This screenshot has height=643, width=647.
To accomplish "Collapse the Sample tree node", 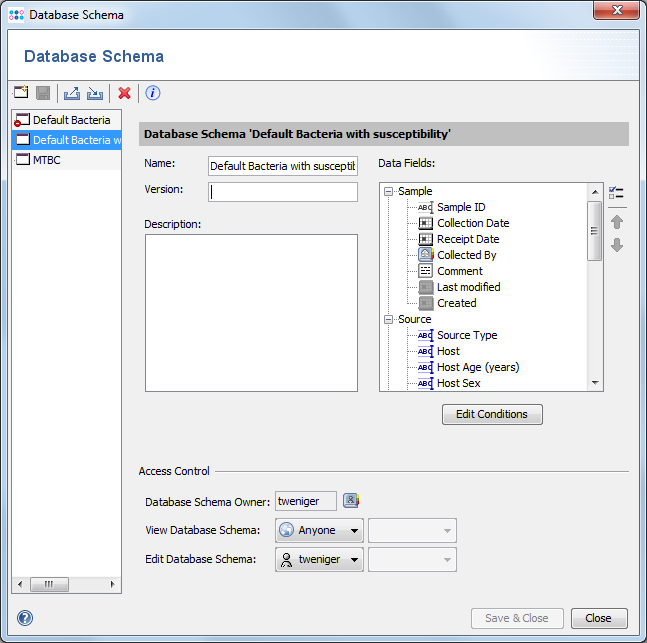I will click(x=389, y=191).
